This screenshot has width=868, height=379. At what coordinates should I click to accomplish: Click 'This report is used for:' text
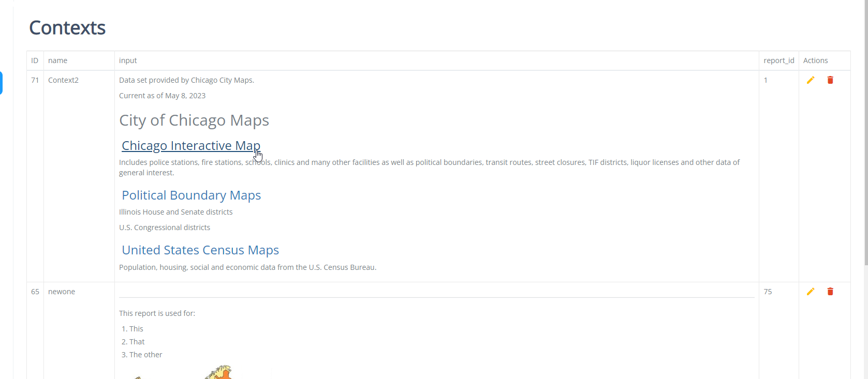tap(157, 313)
